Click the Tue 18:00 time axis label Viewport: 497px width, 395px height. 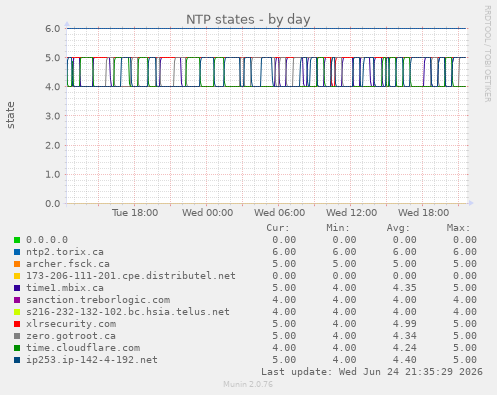pos(135,213)
